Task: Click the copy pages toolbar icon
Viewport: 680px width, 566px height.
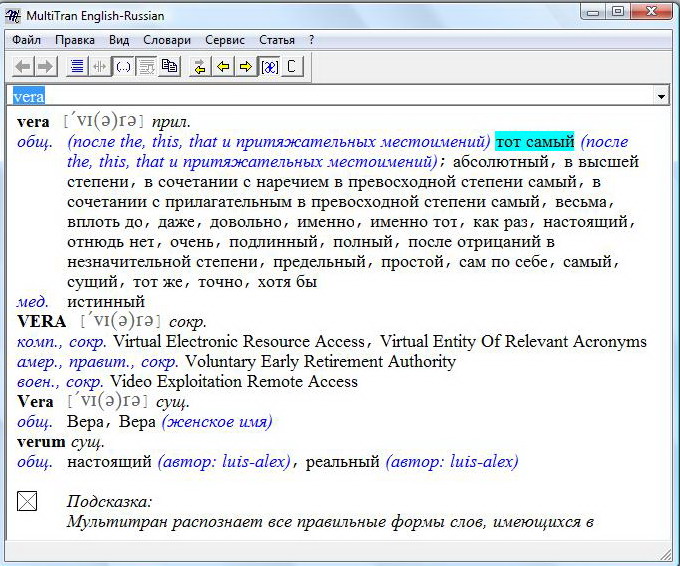Action: click(x=169, y=66)
